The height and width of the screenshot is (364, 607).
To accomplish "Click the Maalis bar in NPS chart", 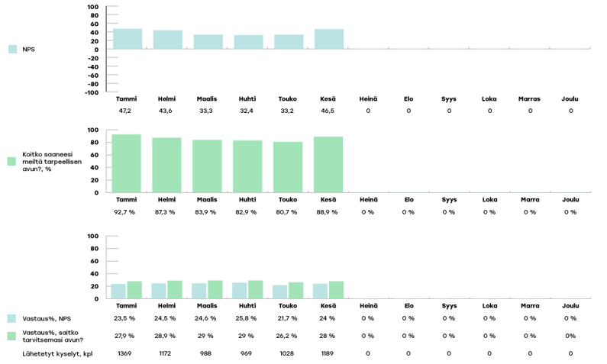I will [208, 42].
